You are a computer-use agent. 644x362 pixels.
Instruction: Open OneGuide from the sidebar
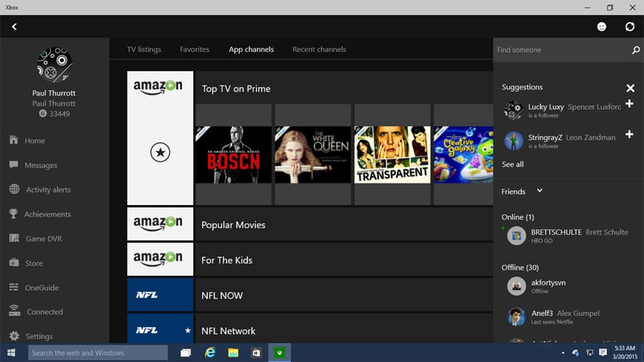41,288
